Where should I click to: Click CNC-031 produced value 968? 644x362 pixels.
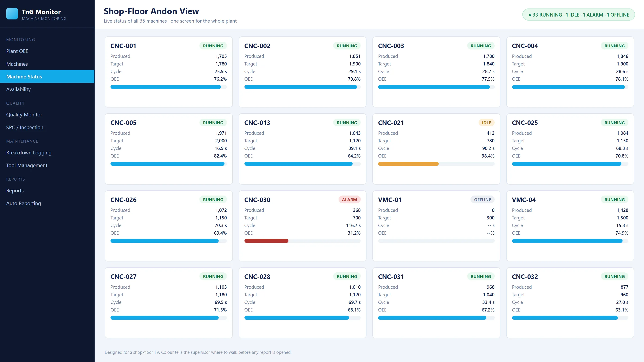(x=490, y=287)
